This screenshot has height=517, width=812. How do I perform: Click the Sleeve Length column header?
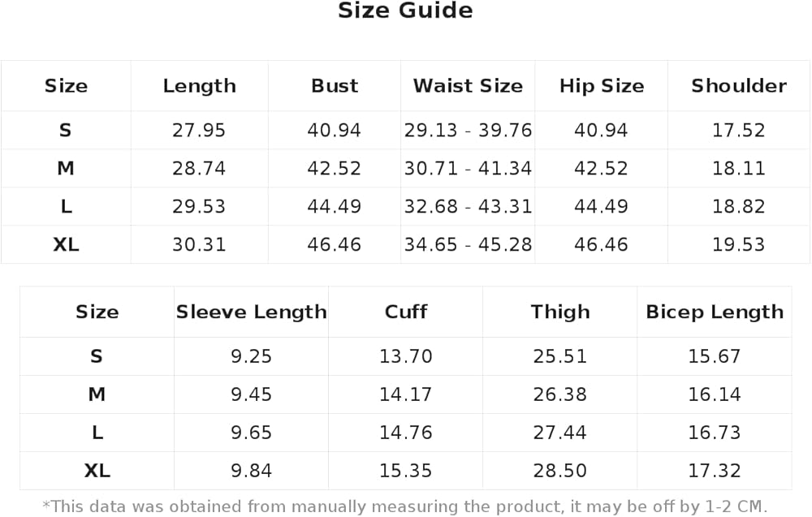click(x=251, y=312)
